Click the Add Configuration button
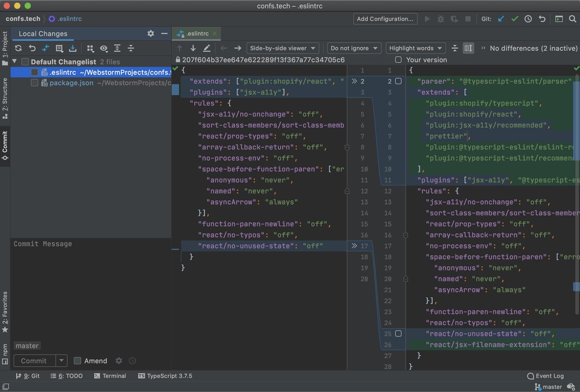This screenshot has height=392, width=580. pyautogui.click(x=385, y=19)
